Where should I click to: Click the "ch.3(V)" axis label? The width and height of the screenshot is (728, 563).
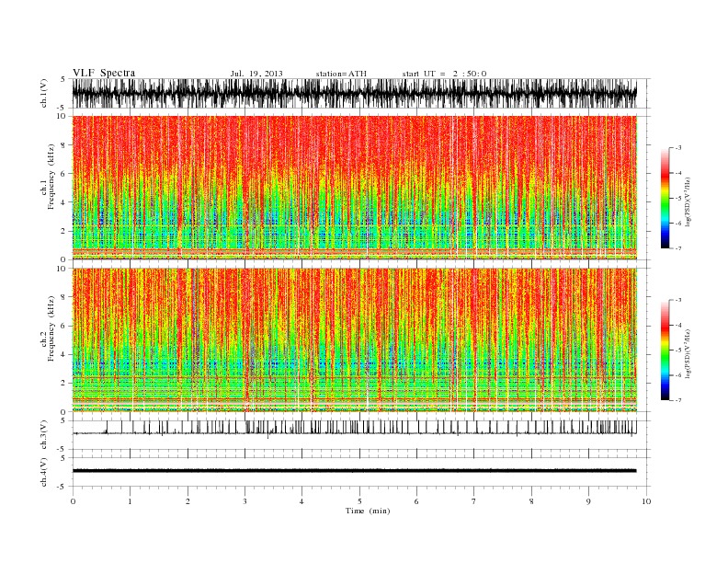pos(44,437)
